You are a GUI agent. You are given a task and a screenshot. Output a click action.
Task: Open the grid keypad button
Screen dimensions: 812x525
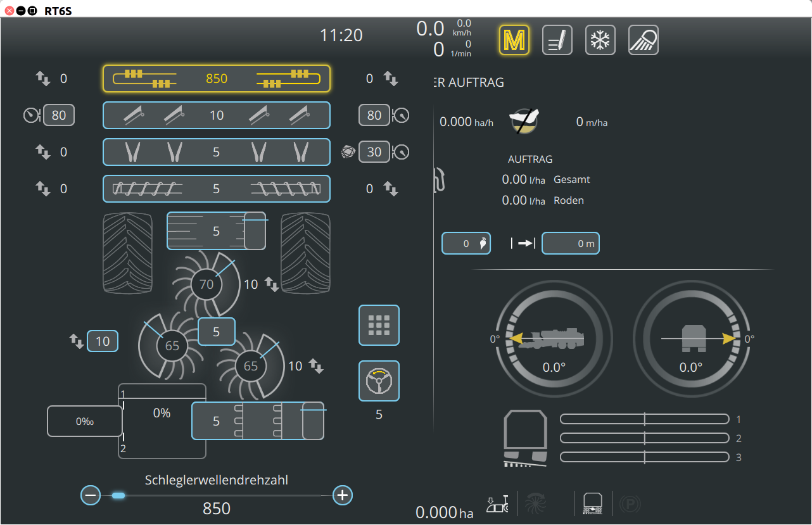[x=379, y=325]
